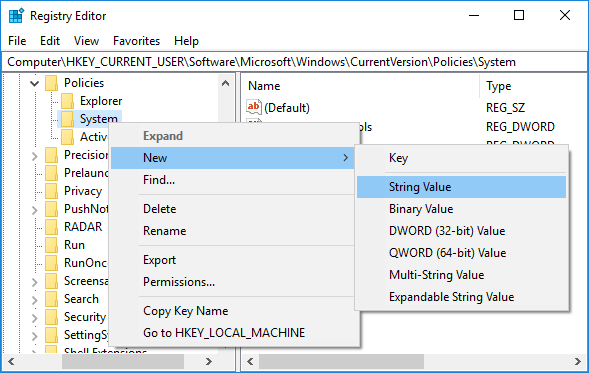Select Binary Value in the submenu
This screenshot has height=373, width=589.
461,209
